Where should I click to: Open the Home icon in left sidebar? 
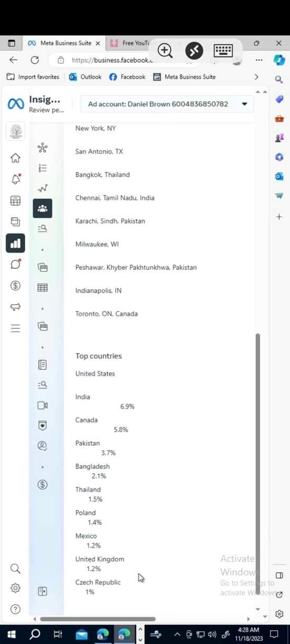[15, 157]
